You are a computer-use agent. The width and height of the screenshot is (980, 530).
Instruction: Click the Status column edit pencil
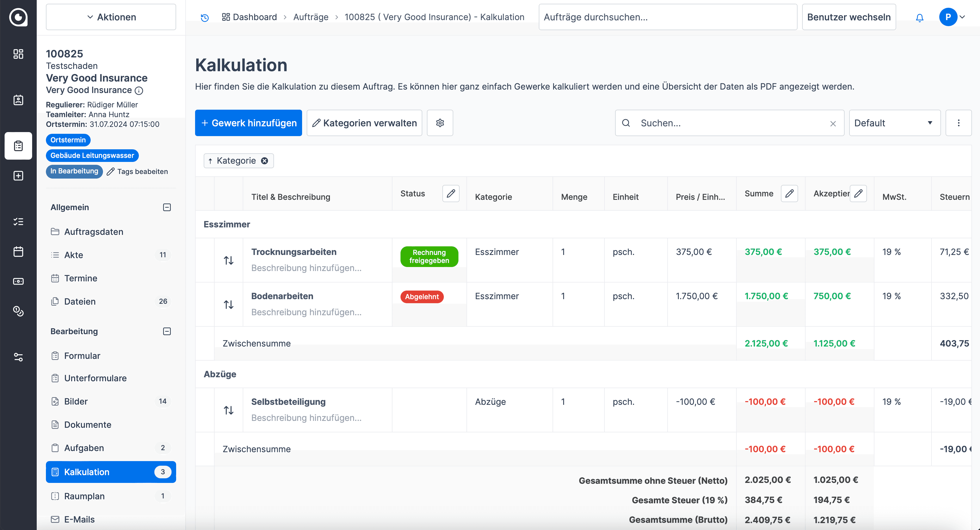tap(451, 194)
